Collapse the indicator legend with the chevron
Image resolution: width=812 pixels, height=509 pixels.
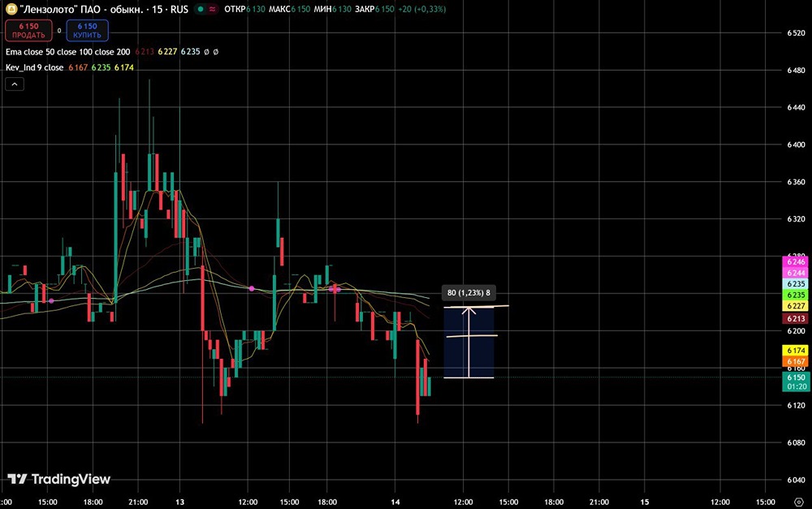pyautogui.click(x=15, y=84)
